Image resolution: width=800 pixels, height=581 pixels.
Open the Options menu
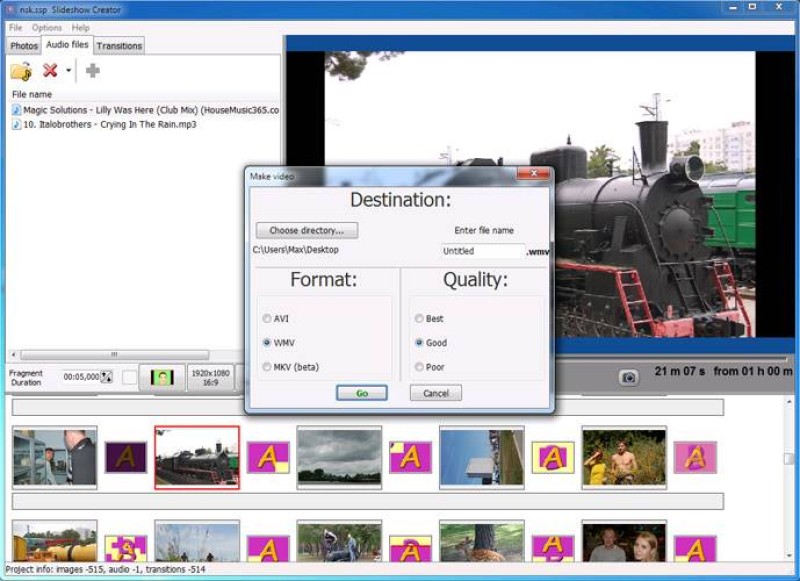(x=47, y=28)
